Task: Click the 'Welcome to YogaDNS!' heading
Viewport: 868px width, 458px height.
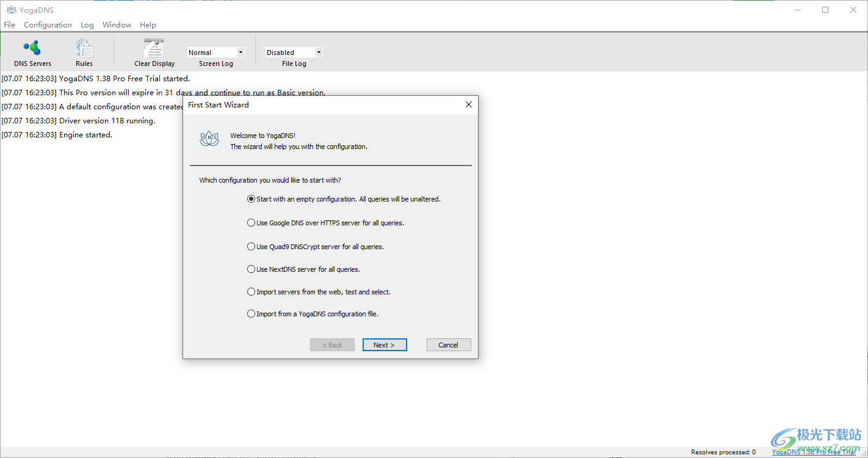Action: click(263, 136)
